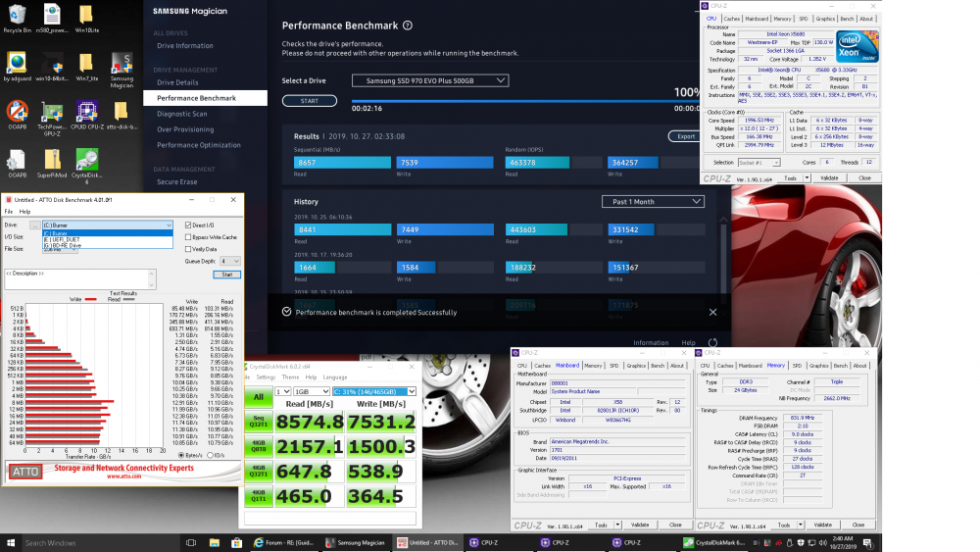Switch to the Caches tab in top CPU-Z
Image resolution: width=980 pixels, height=552 pixels.
[x=732, y=19]
